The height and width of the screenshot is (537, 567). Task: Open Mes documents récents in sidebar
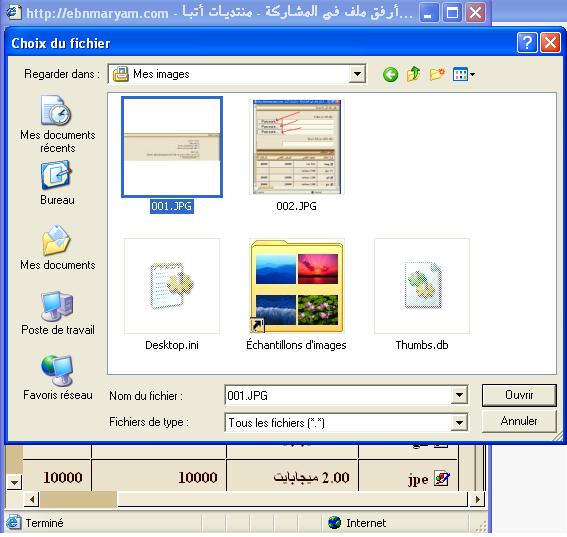[x=57, y=124]
